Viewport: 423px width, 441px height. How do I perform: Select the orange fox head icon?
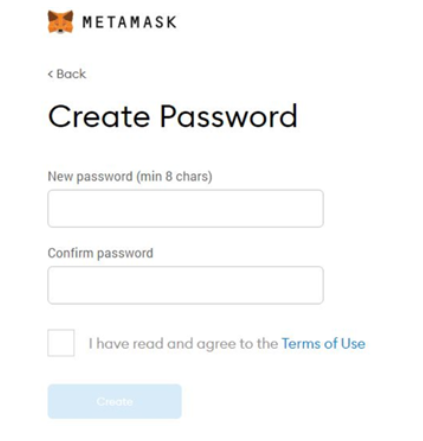(x=60, y=22)
